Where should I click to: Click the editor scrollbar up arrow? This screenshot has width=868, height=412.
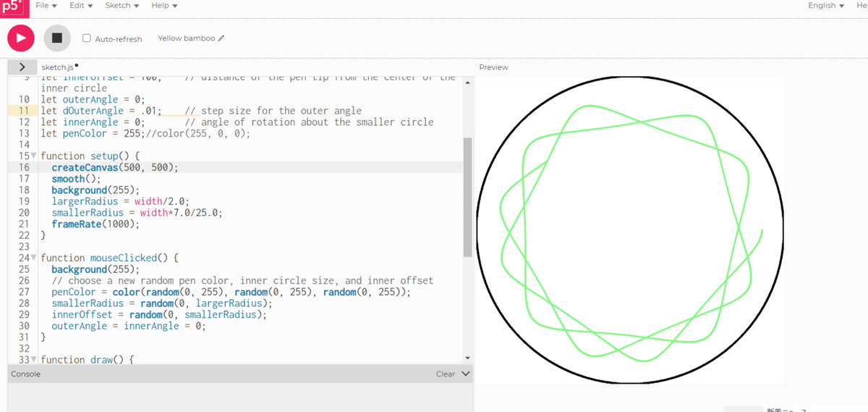pos(467,83)
